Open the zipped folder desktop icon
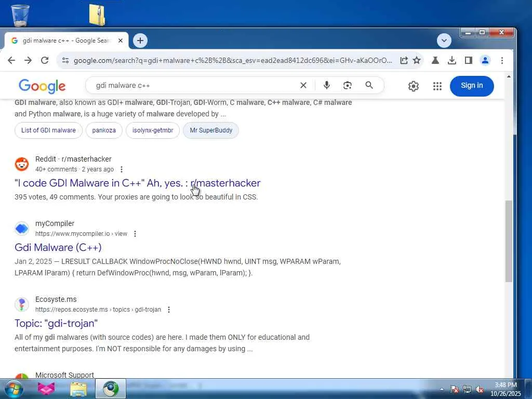532x399 pixels. [x=97, y=15]
